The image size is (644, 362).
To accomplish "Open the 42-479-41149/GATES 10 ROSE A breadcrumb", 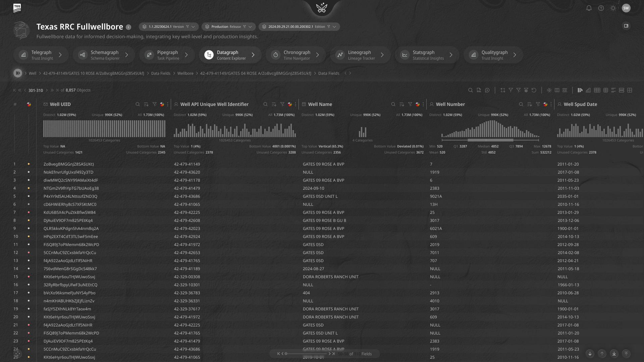I will (94, 73).
